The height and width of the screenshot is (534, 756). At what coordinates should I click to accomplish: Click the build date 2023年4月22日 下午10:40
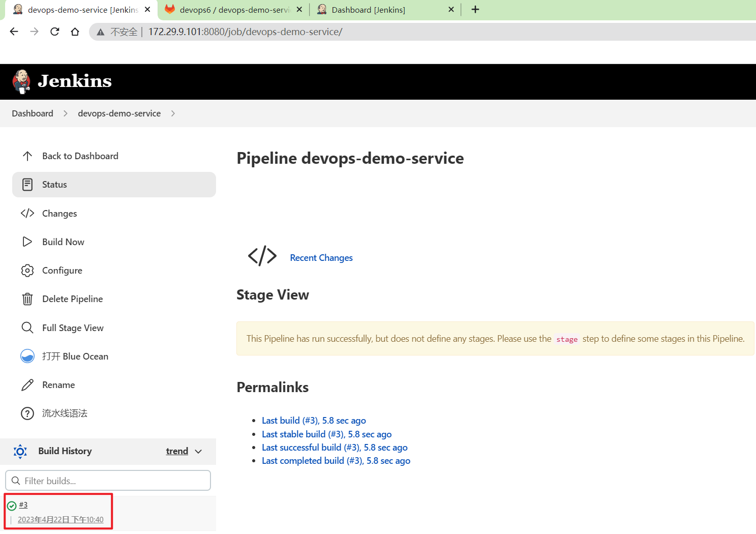61,520
